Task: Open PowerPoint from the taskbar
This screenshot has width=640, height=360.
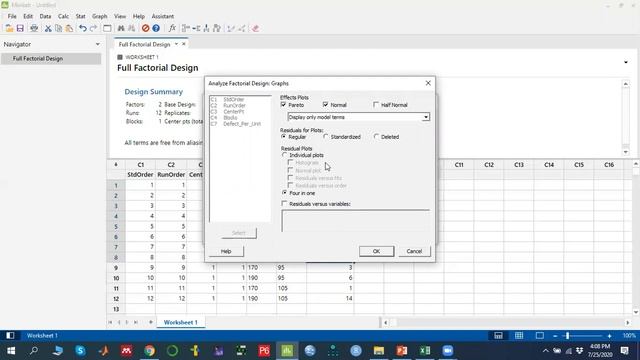Action: [x=402, y=350]
